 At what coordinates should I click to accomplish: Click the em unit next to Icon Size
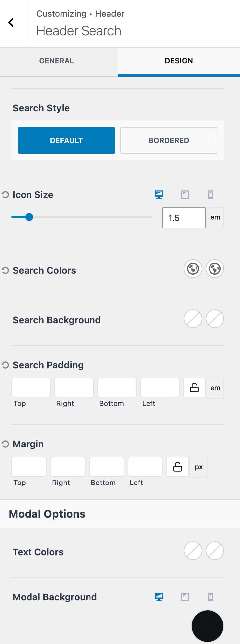pos(215,217)
